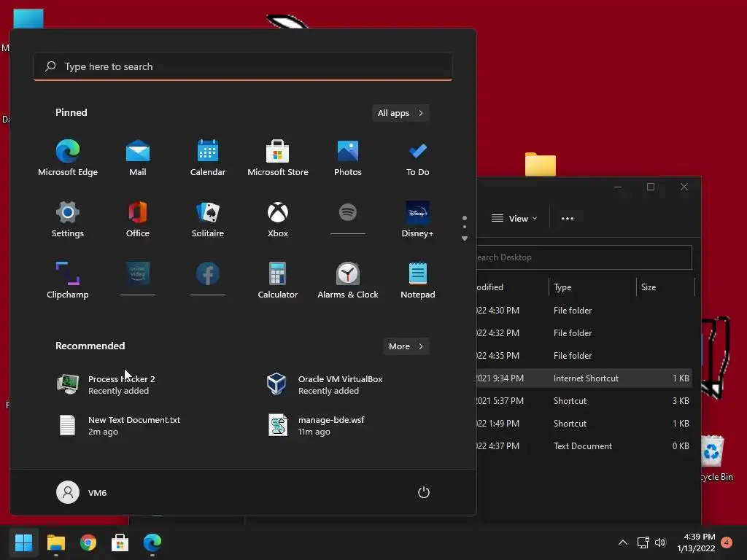Select the File folder row dated 4:30 PM
The width and height of the screenshot is (747, 560).
[x=584, y=311]
